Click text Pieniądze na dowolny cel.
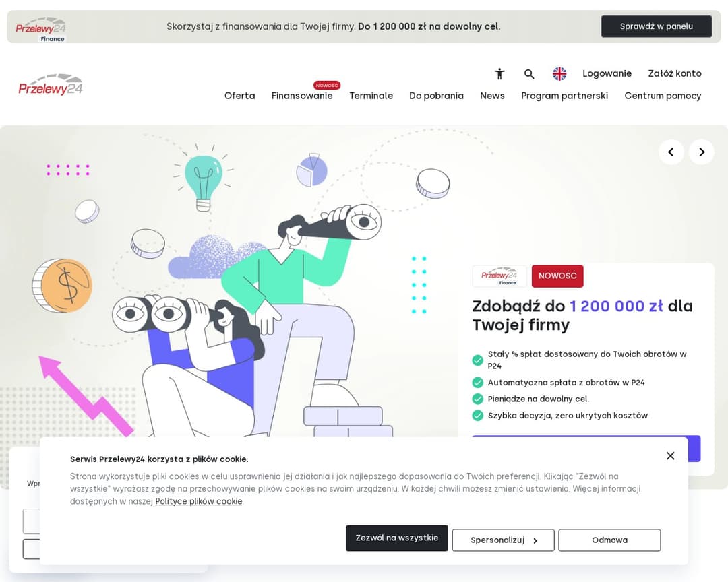 [538, 399]
